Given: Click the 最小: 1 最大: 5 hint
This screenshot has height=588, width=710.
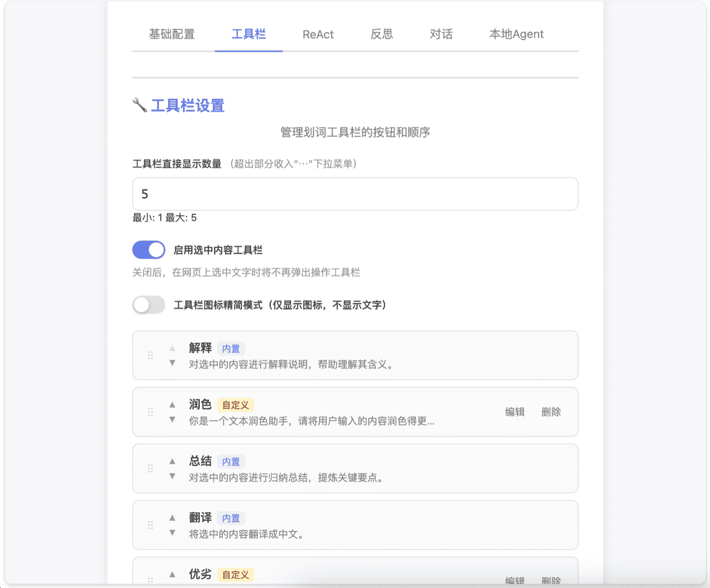Looking at the screenshot, I should click(x=164, y=218).
